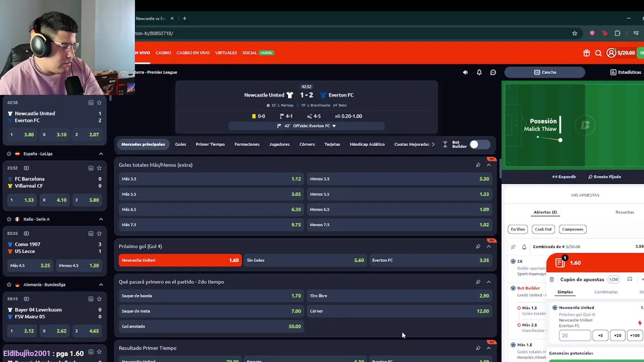Open a new browser tab
This screenshot has width=644, height=362.
tap(185, 19)
